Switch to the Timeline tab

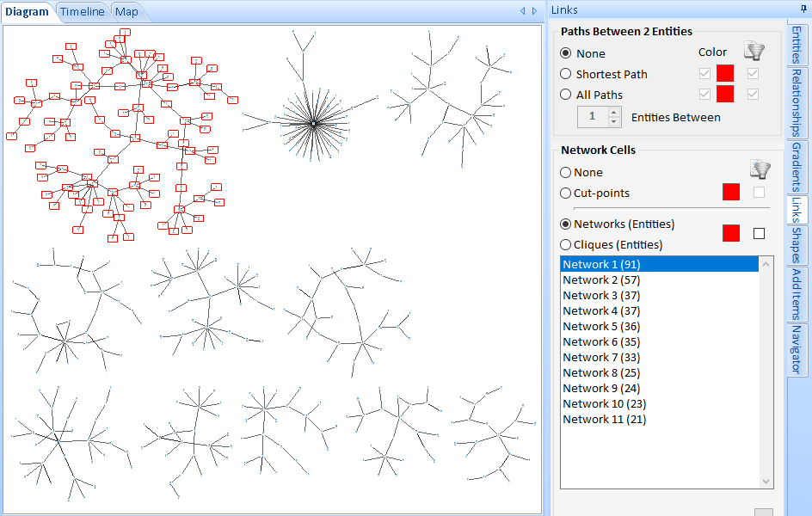(82, 11)
